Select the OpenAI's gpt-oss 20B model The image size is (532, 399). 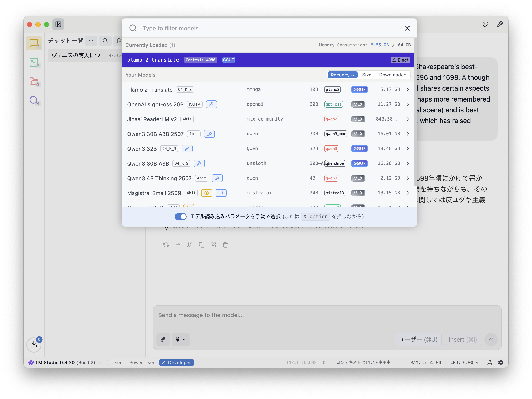(155, 104)
